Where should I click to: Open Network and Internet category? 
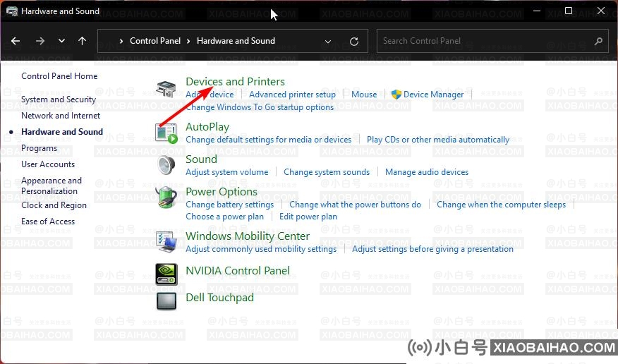[61, 116]
